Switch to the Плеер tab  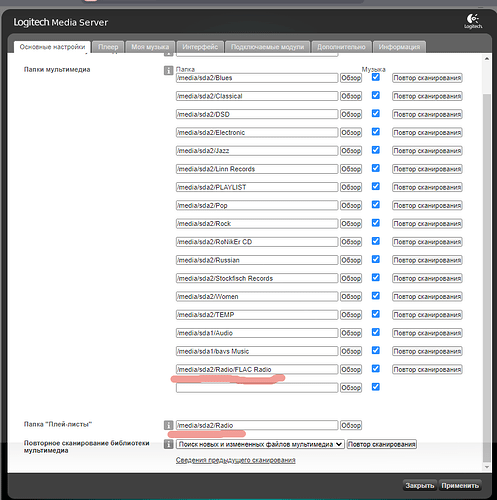tap(108, 47)
